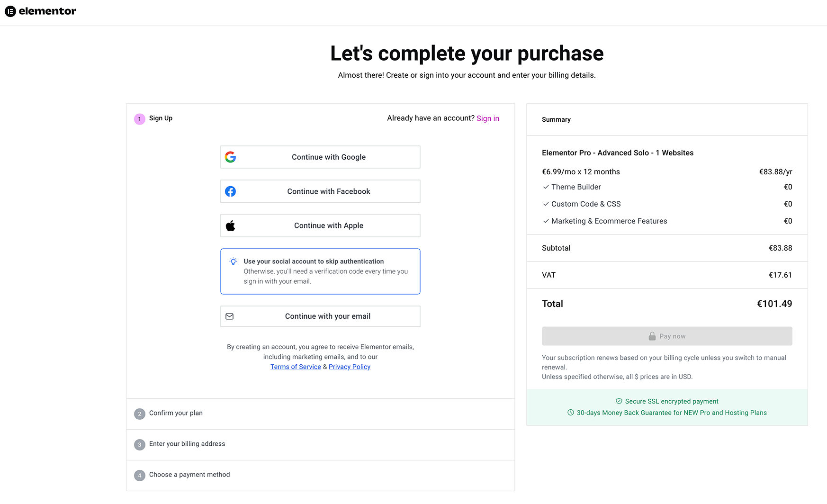
Task: Select the Sign Up step header
Action: (x=161, y=118)
